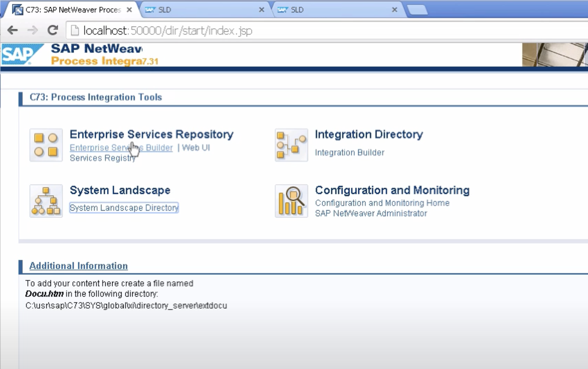Click the System Landscape hierarchy icon
The width and height of the screenshot is (588, 369).
(46, 201)
